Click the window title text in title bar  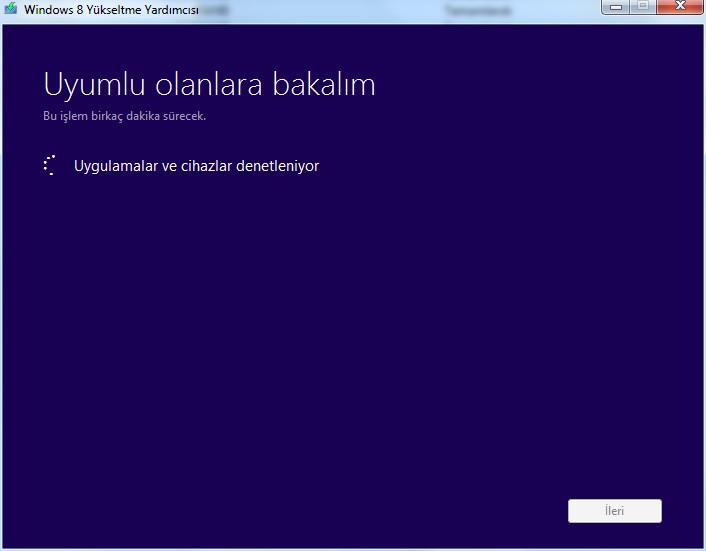pyautogui.click(x=111, y=9)
